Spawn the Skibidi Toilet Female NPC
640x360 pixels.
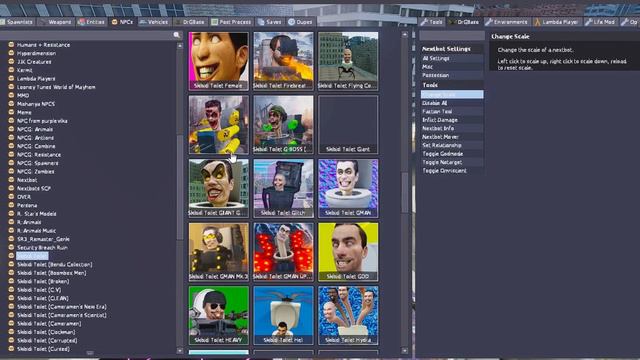pyautogui.click(x=218, y=61)
